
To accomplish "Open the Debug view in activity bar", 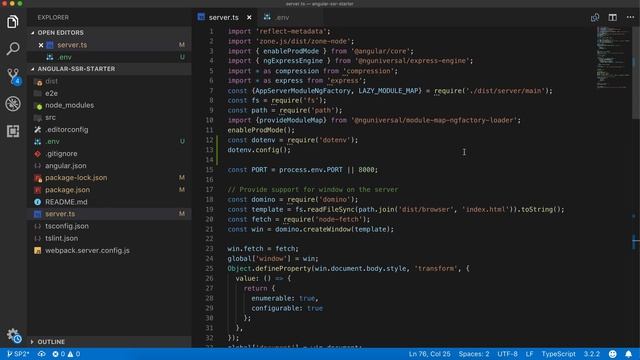I will click(x=13, y=104).
